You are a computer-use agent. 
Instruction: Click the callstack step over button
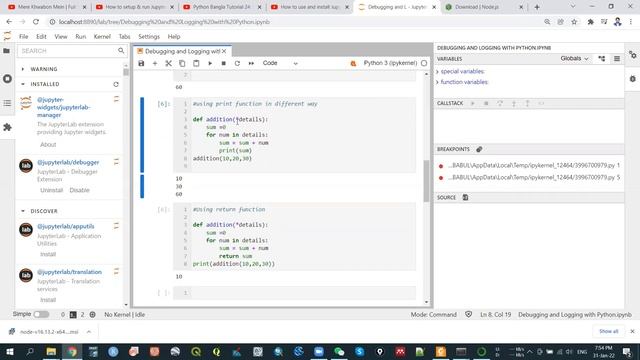[500, 103]
